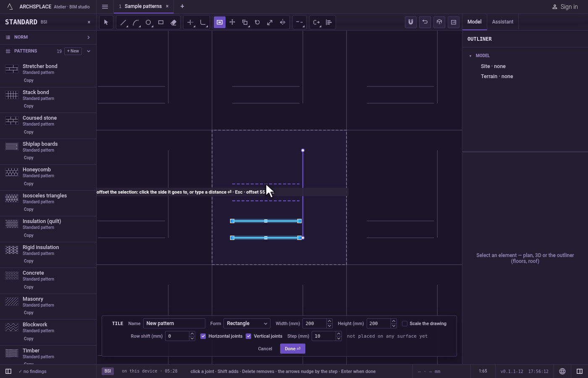Enable Scale the drawing checkbox
Screen dimensions: 588x378
(405, 323)
